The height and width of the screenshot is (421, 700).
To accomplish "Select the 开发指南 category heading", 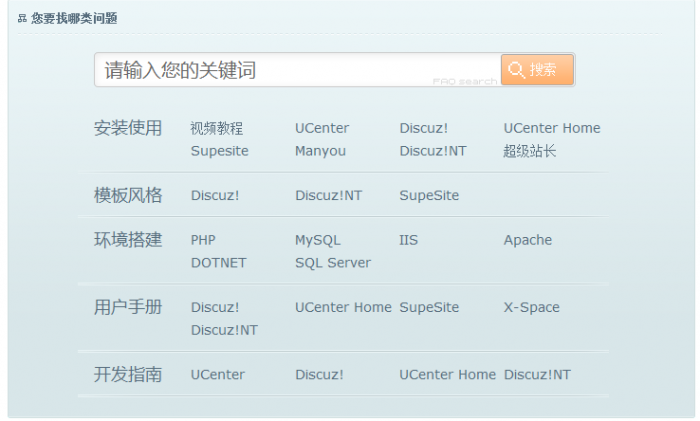I will [x=128, y=375].
